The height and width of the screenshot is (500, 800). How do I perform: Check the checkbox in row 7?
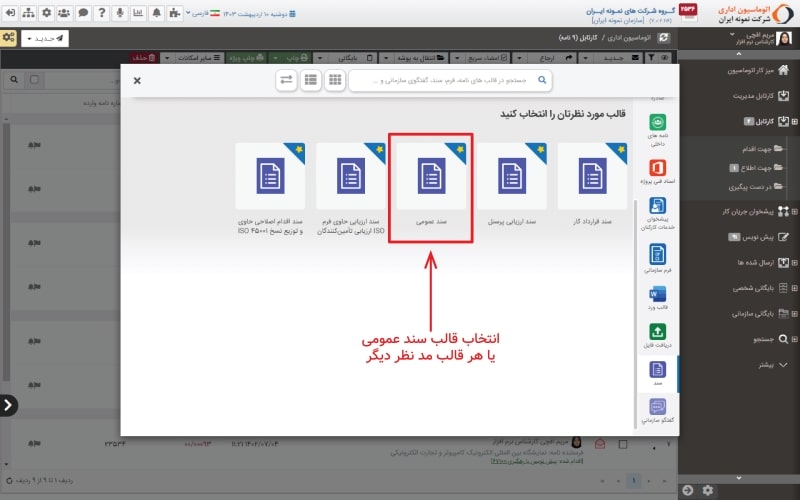(x=623, y=444)
